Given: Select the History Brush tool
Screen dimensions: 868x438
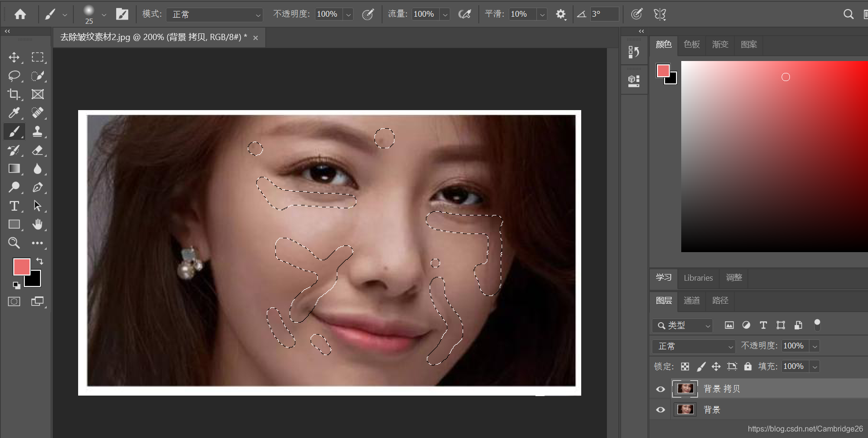Looking at the screenshot, I should [x=14, y=150].
